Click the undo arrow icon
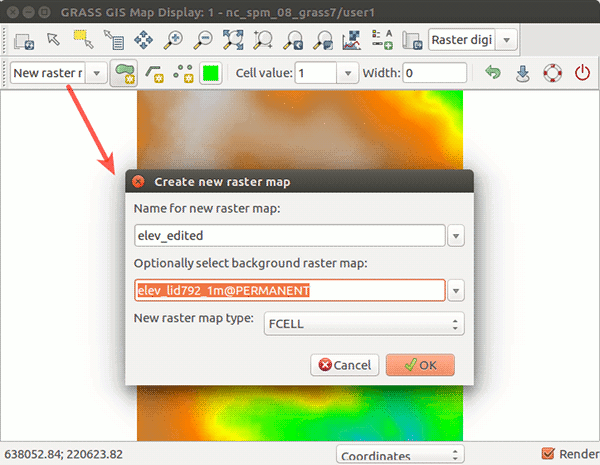This screenshot has height=465, width=600. click(493, 74)
